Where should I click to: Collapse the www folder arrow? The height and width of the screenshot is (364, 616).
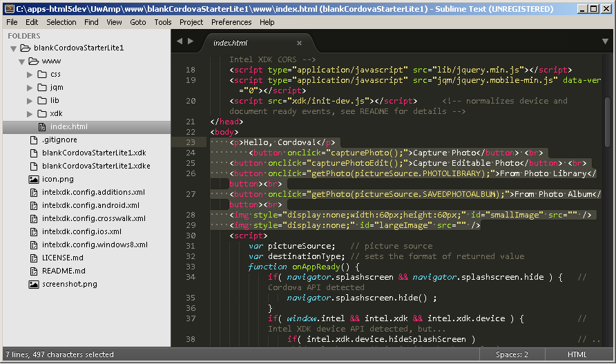click(22, 61)
